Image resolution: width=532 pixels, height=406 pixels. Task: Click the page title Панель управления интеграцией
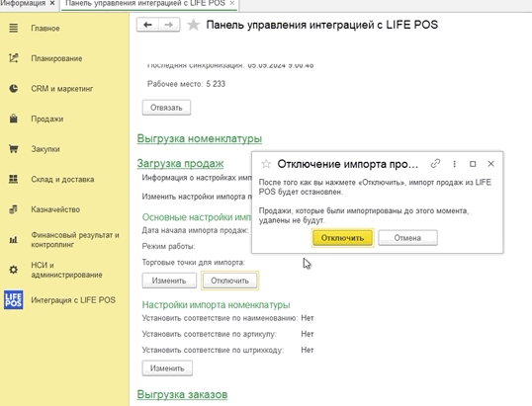click(x=322, y=25)
